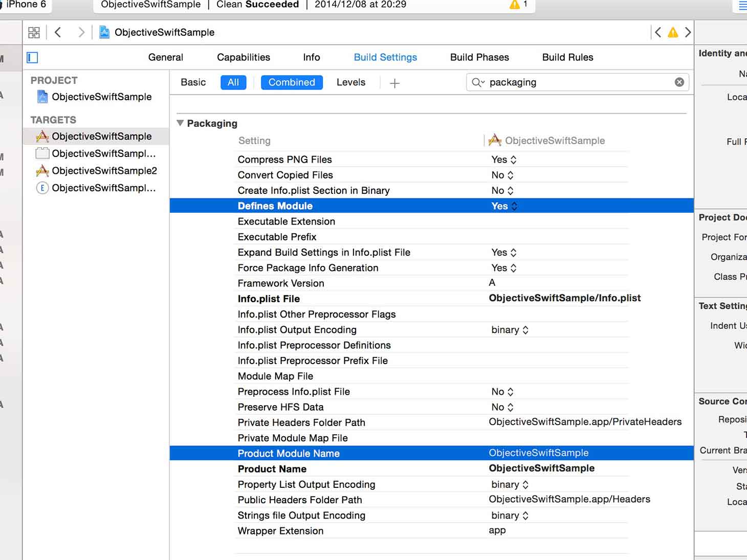Collapse the Packaging section triangle

pyautogui.click(x=180, y=123)
